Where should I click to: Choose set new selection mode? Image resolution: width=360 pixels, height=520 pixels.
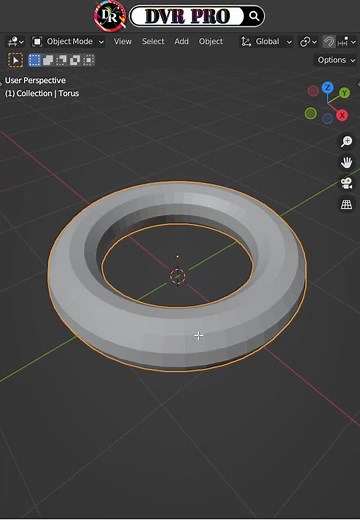click(34, 60)
